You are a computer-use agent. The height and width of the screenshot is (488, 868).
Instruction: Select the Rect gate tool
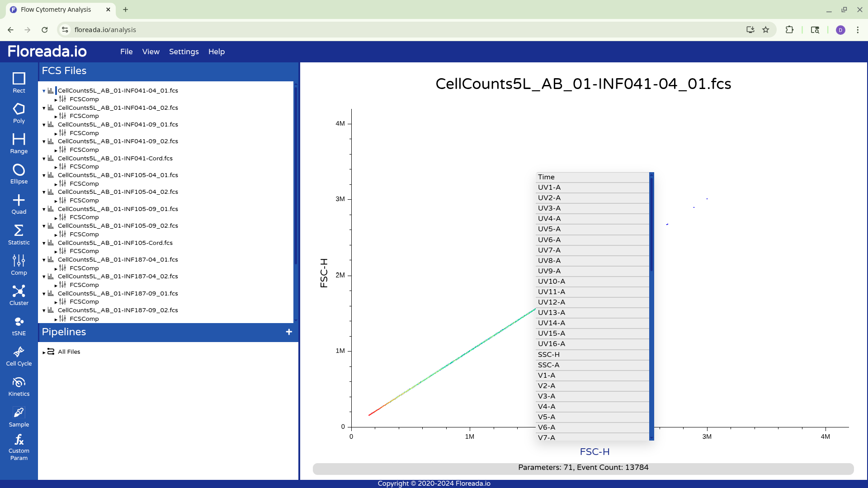point(19,83)
